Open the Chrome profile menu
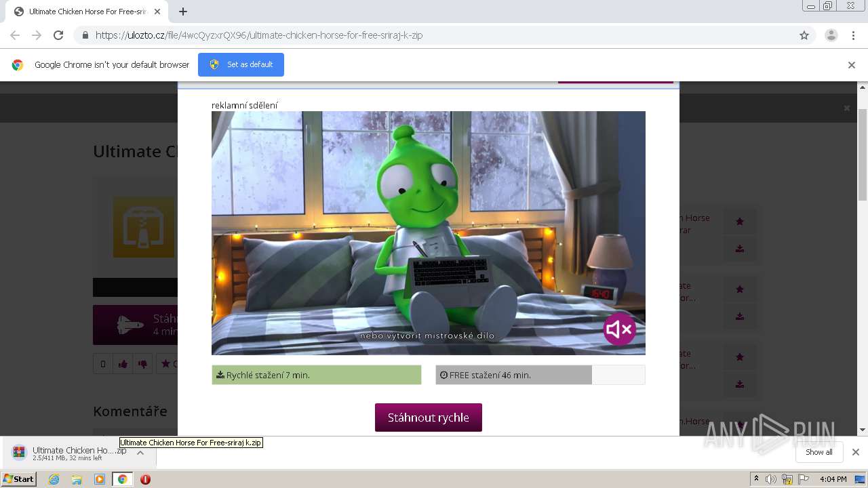 (x=831, y=35)
